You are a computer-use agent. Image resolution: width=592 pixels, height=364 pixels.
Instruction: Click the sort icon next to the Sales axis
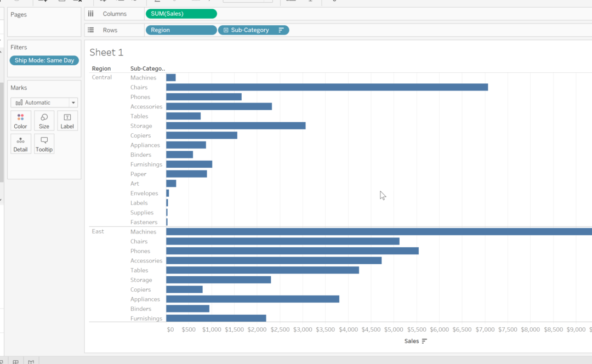tap(423, 340)
